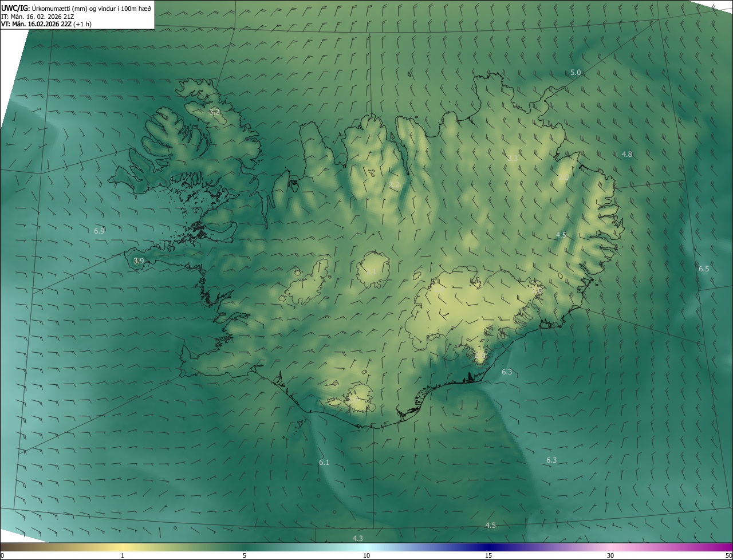Click the 5 tick label on the color scale
Image resolution: width=733 pixels, height=560 pixels.
pyautogui.click(x=245, y=556)
